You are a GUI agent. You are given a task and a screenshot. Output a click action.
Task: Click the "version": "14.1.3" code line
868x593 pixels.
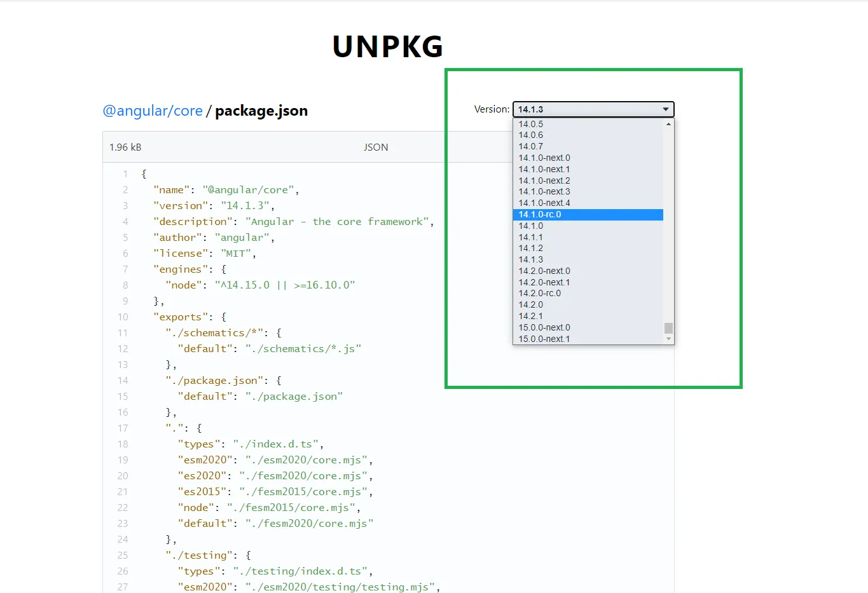pos(214,206)
